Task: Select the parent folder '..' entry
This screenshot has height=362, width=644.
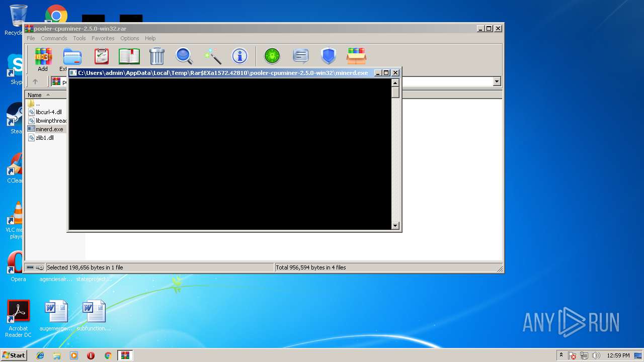Action: point(38,104)
